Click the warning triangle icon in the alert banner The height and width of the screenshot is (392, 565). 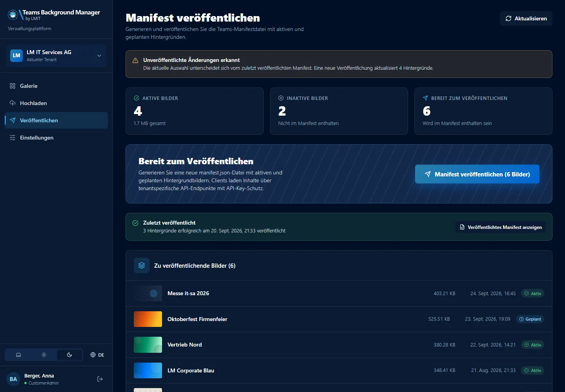pos(135,60)
